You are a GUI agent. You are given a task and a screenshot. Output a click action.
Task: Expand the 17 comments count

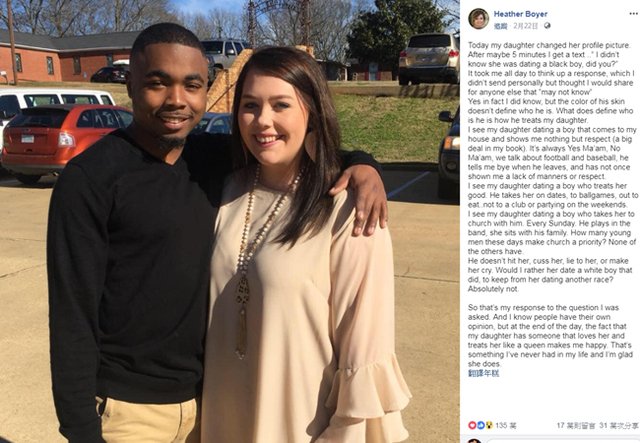[x=576, y=425]
